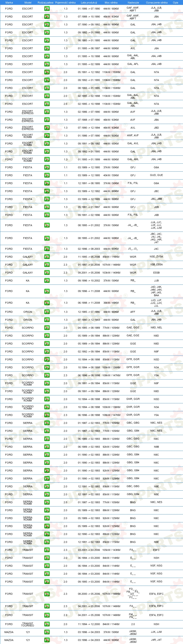Click fuel icon in KA 36kW / 49KM row

click(x=47, y=303)
